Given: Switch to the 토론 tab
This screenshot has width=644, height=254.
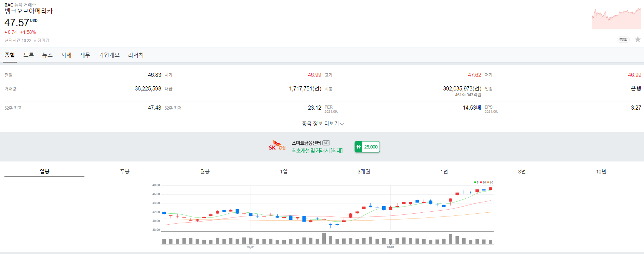Looking at the screenshot, I should (29, 55).
